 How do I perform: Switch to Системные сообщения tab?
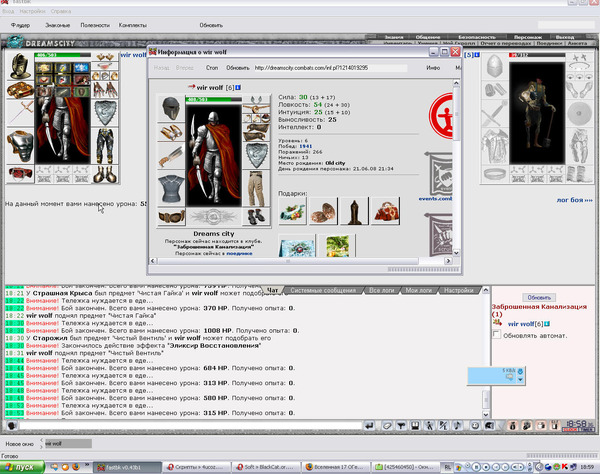(323, 290)
